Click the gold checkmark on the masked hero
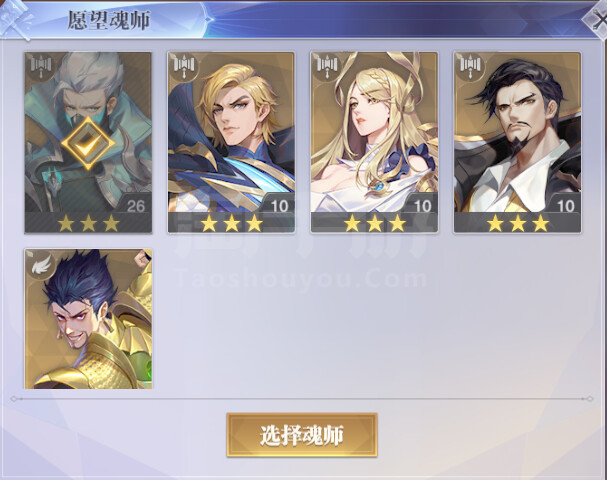Screen dimensions: 607x480 tap(88, 144)
